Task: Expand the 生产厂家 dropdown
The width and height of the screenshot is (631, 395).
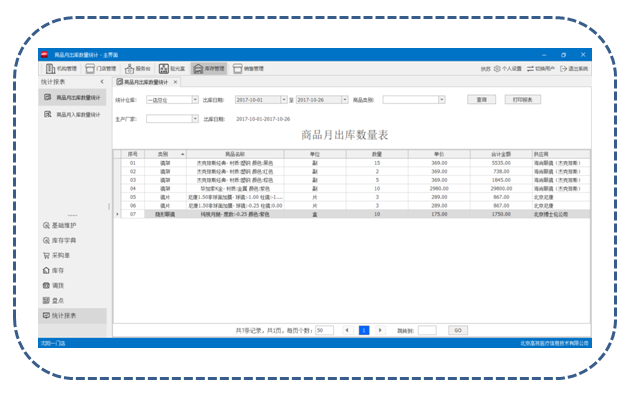Action: coord(195,119)
